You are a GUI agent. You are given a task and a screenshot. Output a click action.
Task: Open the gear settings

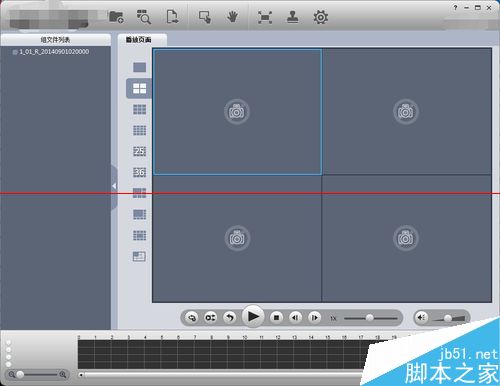click(321, 17)
